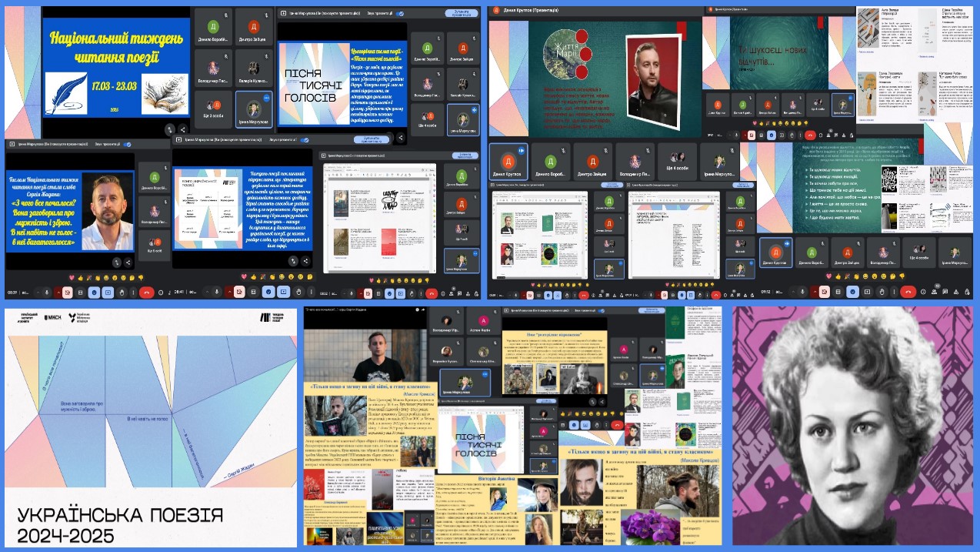
Task: Click 'Данил Крутов (Презентація)' header text
Action: (x=531, y=11)
